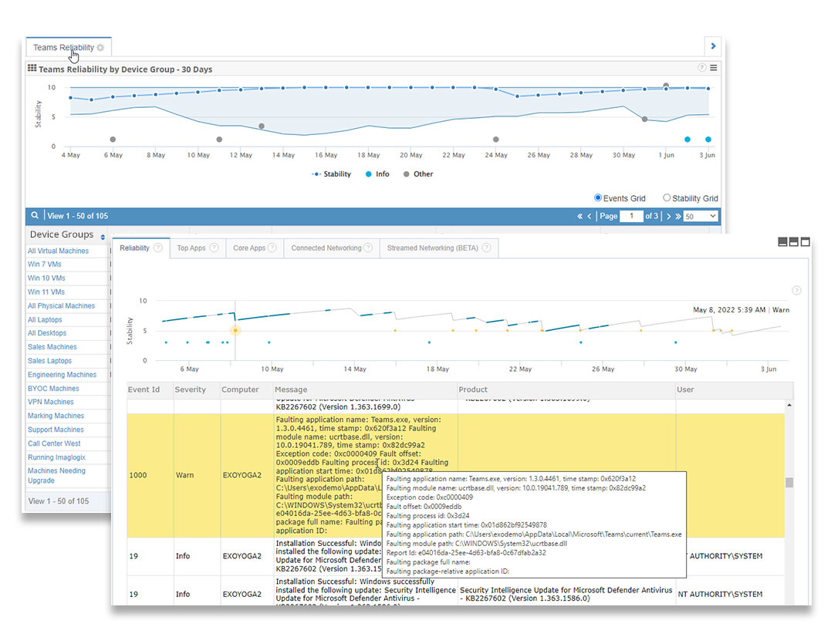Viewport: 831px width, 644px height.
Task: Click the grid icon beside Teams Reliability title
Action: click(x=32, y=69)
